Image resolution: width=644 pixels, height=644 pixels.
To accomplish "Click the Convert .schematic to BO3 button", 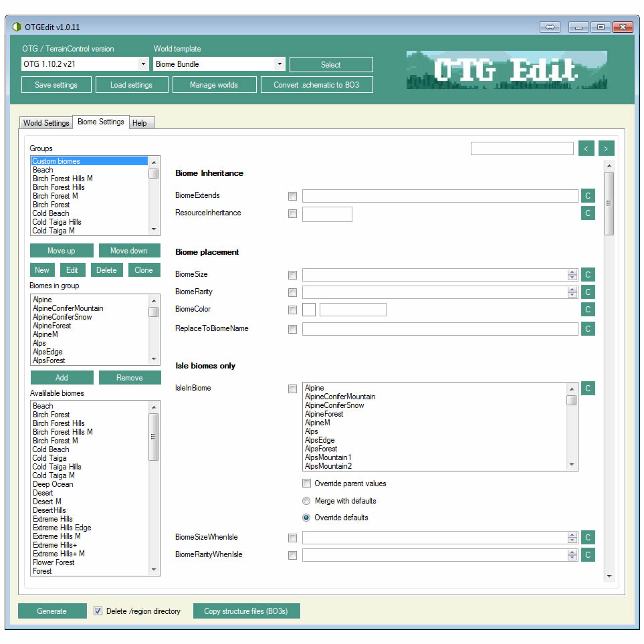I will click(x=316, y=85).
